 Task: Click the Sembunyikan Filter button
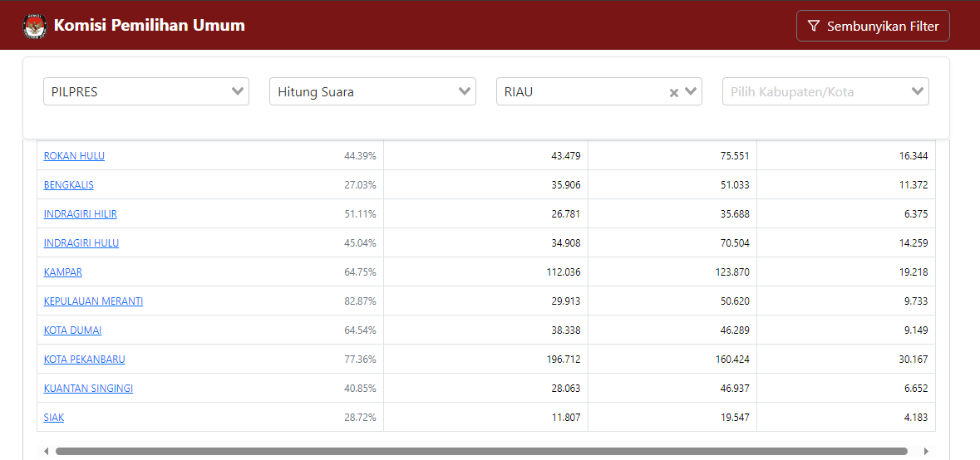pos(873,26)
